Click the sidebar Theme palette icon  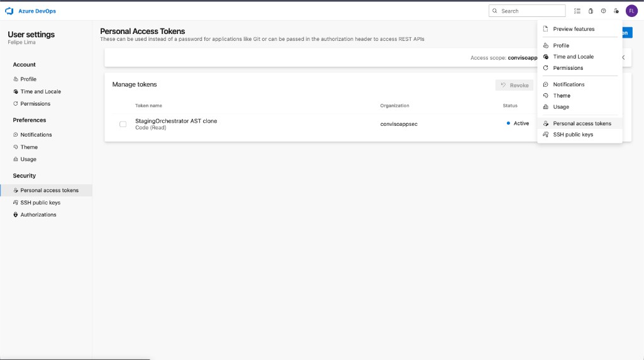[x=16, y=147]
